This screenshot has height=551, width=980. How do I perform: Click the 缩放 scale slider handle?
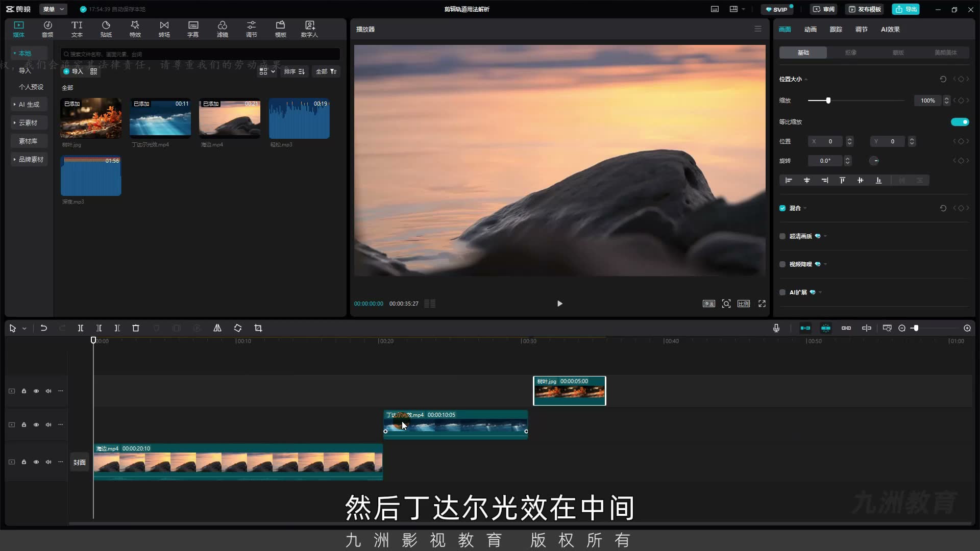[828, 101]
